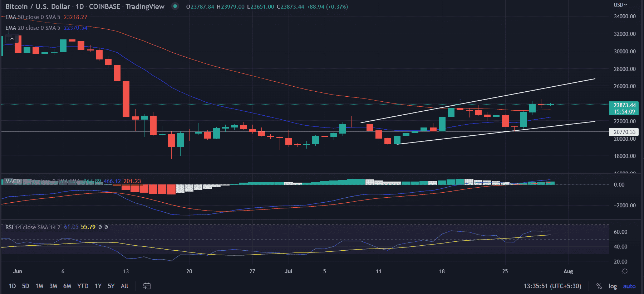Select the 1D time range

click(x=12, y=286)
